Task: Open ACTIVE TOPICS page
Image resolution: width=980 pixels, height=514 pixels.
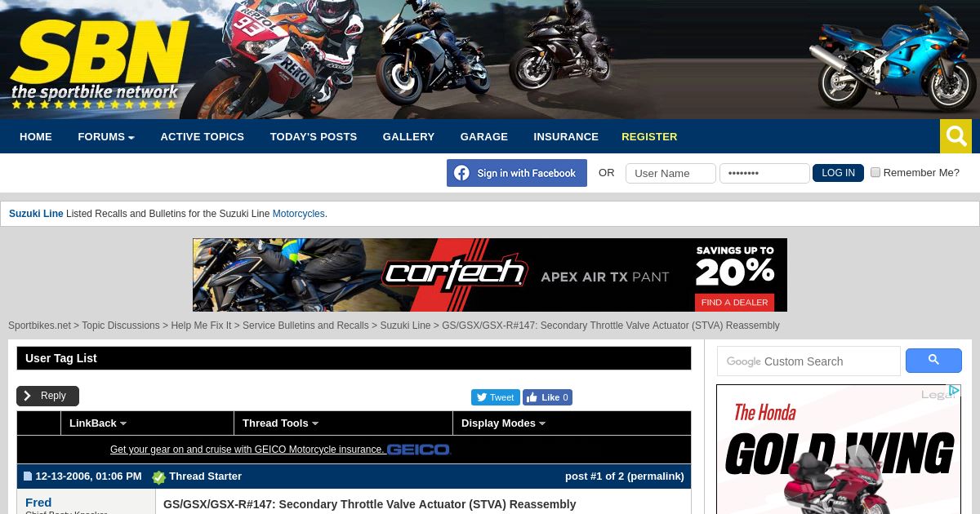Action: [202, 136]
